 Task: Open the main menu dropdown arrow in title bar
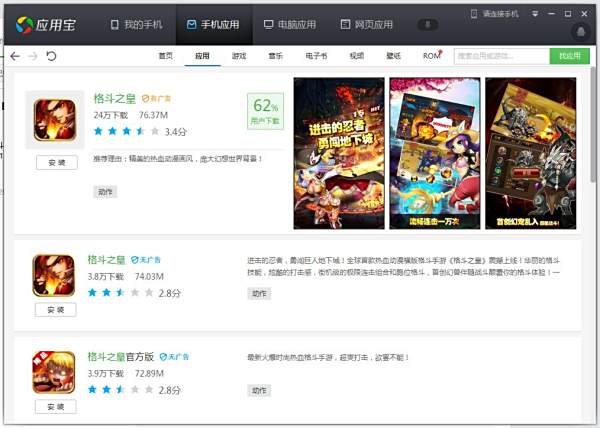point(535,14)
